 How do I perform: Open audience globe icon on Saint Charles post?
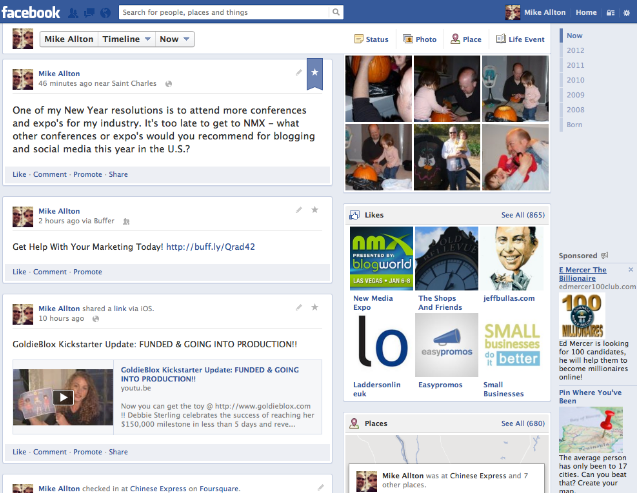click(168, 84)
